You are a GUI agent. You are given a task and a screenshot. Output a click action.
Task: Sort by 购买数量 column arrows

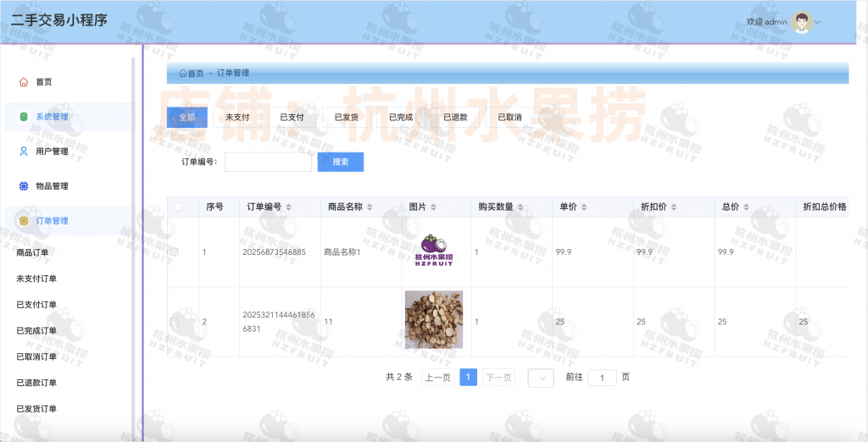click(520, 207)
